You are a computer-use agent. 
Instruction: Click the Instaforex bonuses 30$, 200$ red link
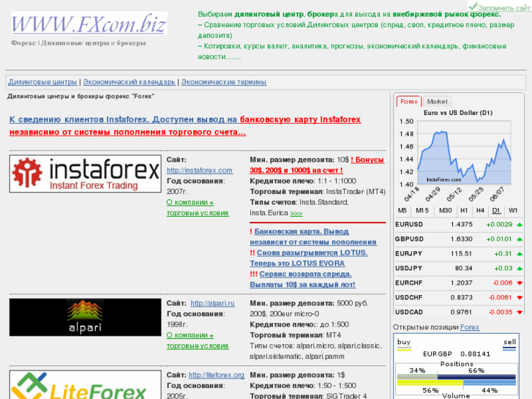317,165
